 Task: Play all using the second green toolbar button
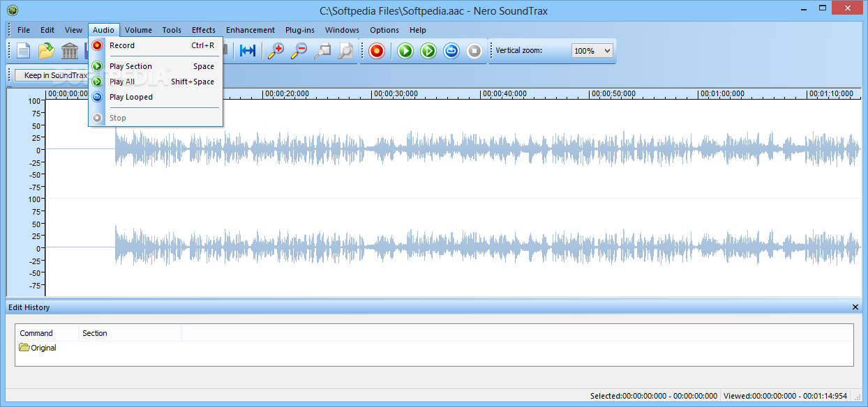(428, 51)
